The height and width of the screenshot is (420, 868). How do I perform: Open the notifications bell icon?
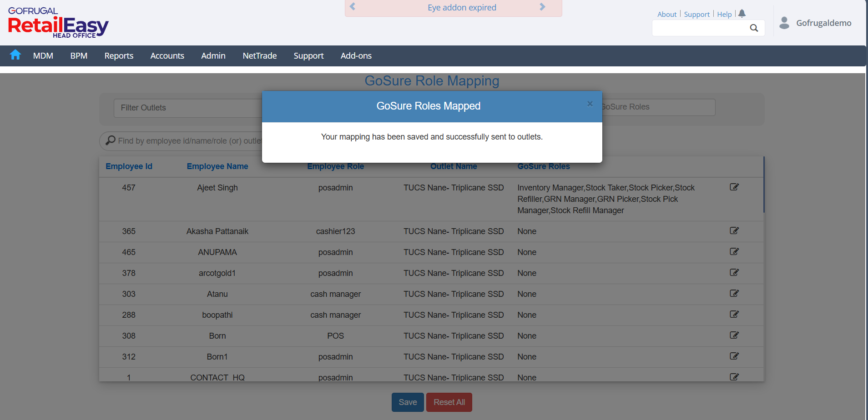(x=742, y=14)
